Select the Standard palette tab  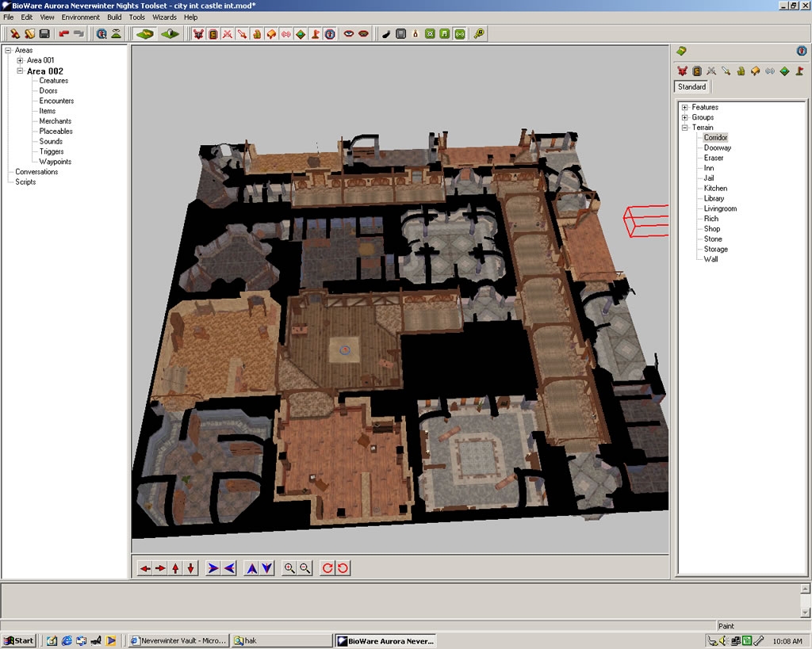691,87
